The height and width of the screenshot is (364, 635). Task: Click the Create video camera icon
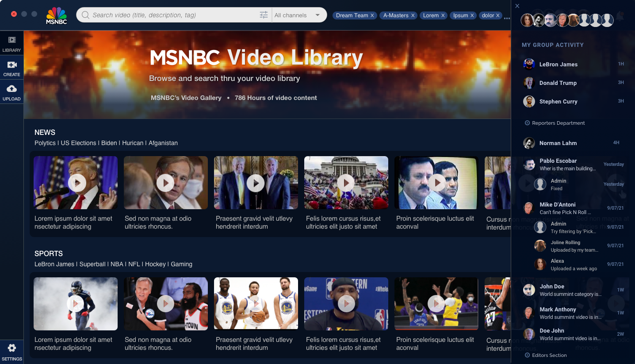pos(12,68)
